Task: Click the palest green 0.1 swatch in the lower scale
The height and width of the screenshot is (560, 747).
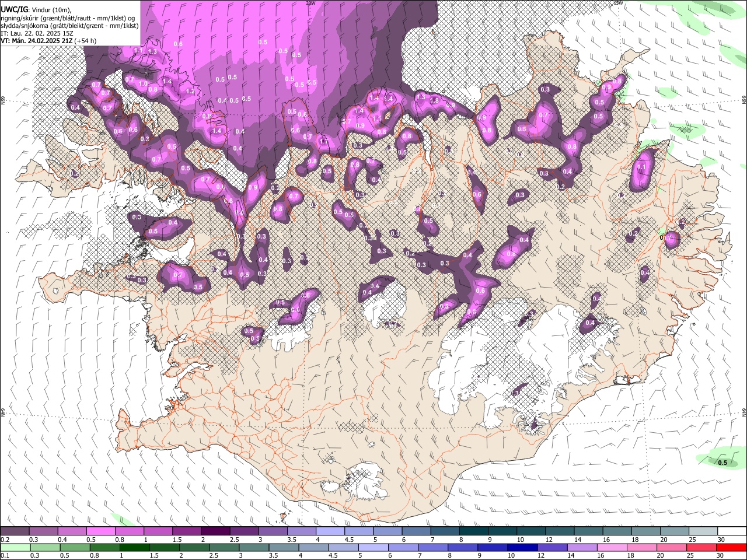Action: click(16, 547)
